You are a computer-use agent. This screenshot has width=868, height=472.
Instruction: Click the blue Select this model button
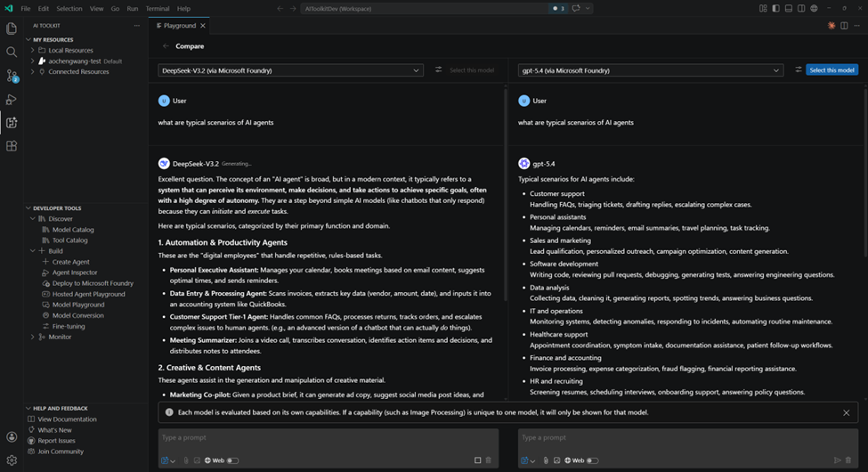pyautogui.click(x=831, y=69)
